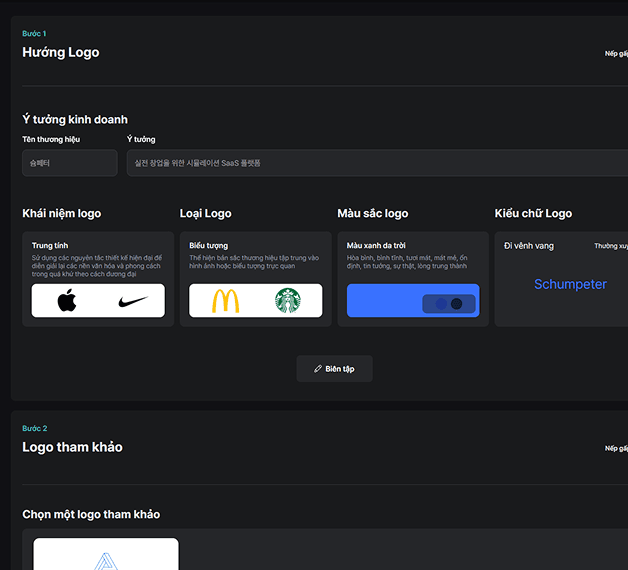The width and height of the screenshot is (628, 570).
Task: Select the Trung tính concept card
Action: pos(98,279)
